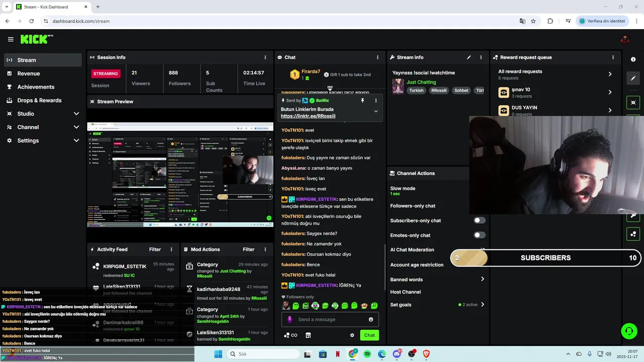This screenshot has height=362, width=644.
Task: Click the profile avatar in top right
Action: pyautogui.click(x=625, y=39)
